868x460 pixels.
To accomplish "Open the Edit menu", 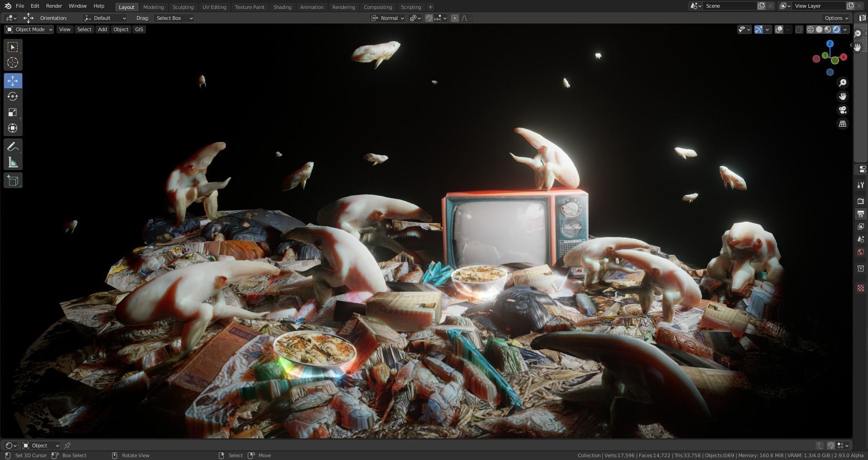I will point(35,6).
